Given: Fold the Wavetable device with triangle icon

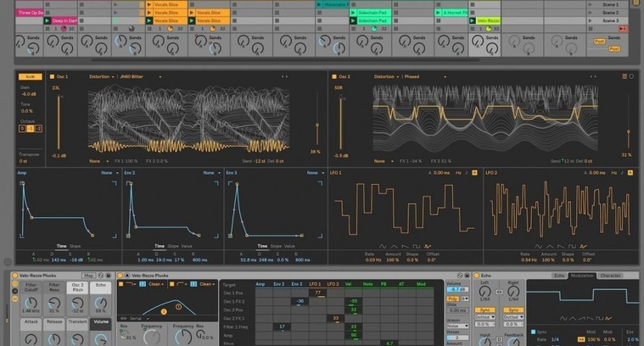Looking at the screenshot, I should [127, 276].
